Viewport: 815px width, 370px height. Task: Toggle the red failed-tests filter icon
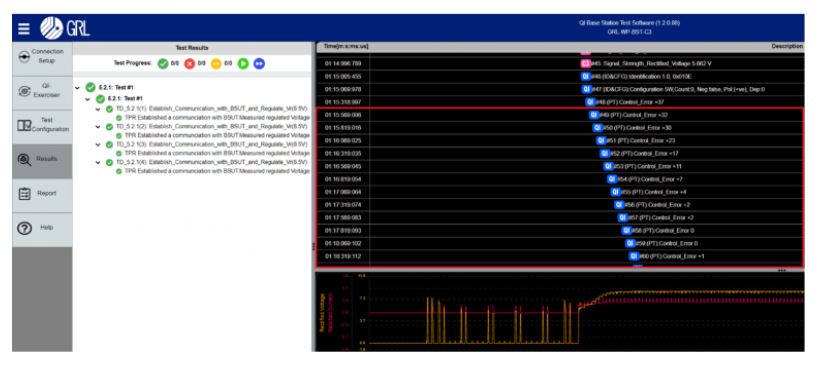point(190,63)
